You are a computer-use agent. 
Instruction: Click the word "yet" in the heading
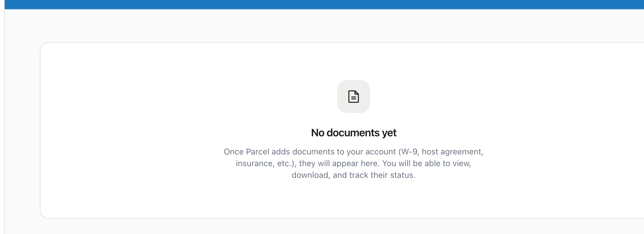pos(389,133)
